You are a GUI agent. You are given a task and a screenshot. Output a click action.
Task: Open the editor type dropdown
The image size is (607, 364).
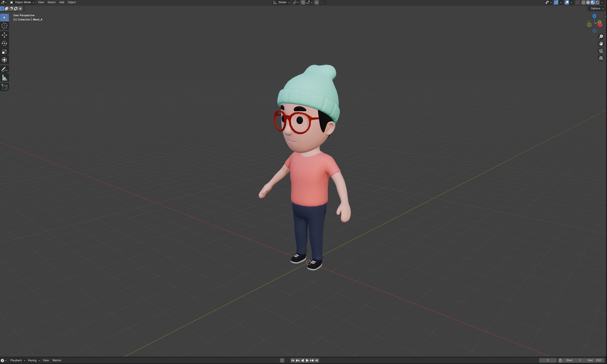[x=4, y=2]
